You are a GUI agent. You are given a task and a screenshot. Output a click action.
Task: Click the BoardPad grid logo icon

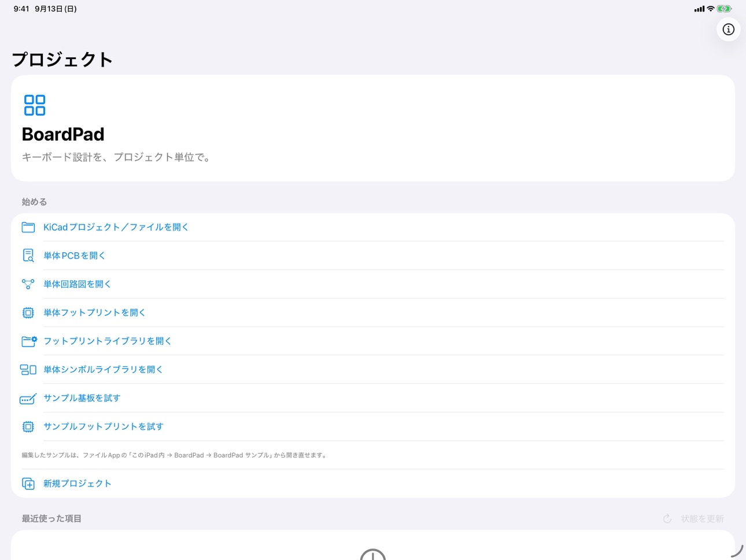pos(35,105)
